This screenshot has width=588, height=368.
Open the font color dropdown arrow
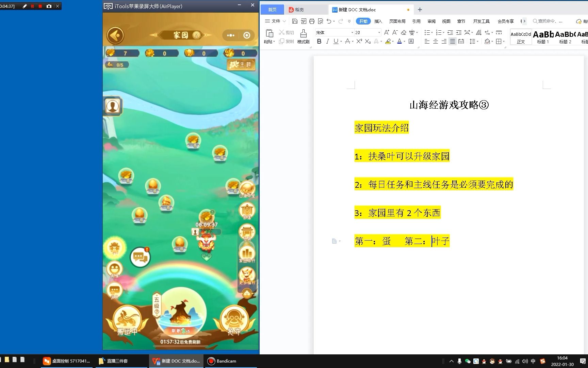pos(404,42)
